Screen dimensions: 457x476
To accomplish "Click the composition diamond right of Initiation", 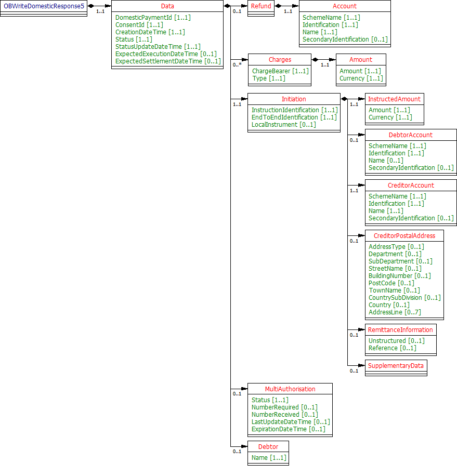I will pyautogui.click(x=344, y=99).
